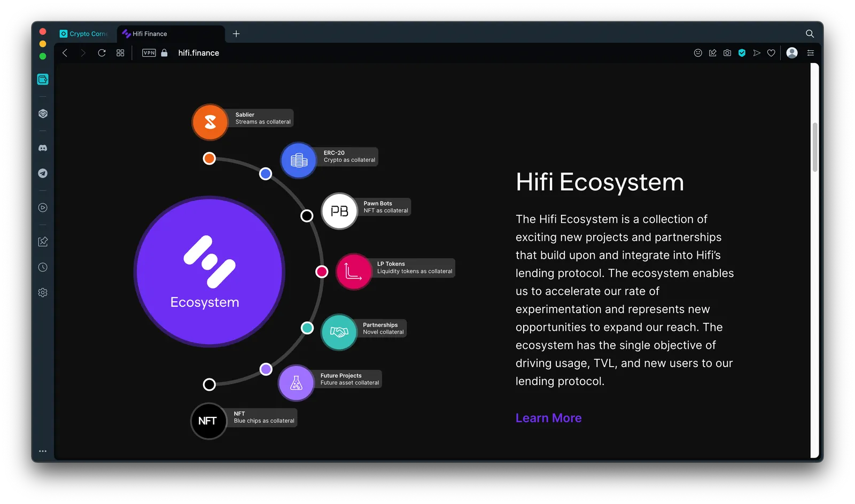Open the pinboard edit icon in sidebar
The height and width of the screenshot is (504, 855).
click(x=43, y=242)
